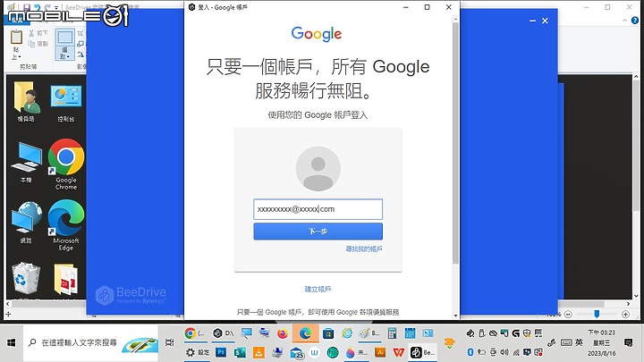The height and width of the screenshot is (362, 644).
Task: Open Adobe Illustrator from the taskbar
Action: pyautogui.click(x=380, y=352)
